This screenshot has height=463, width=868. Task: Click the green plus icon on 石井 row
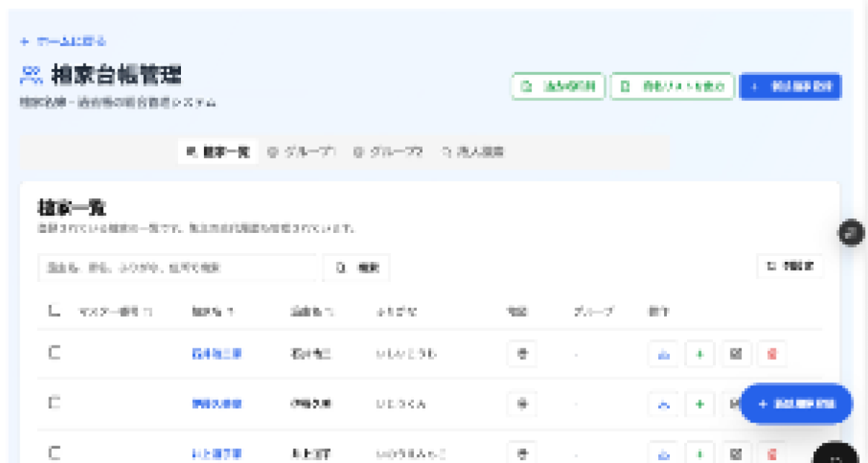tap(699, 354)
